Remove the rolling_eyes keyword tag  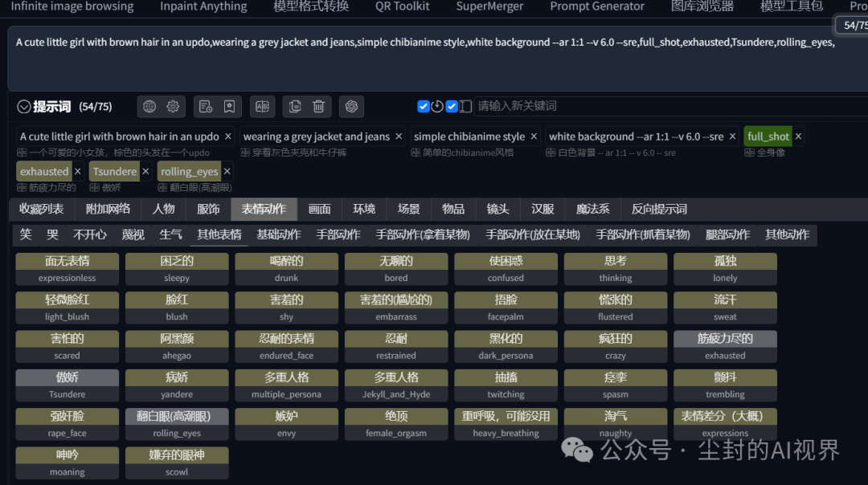pyautogui.click(x=227, y=172)
